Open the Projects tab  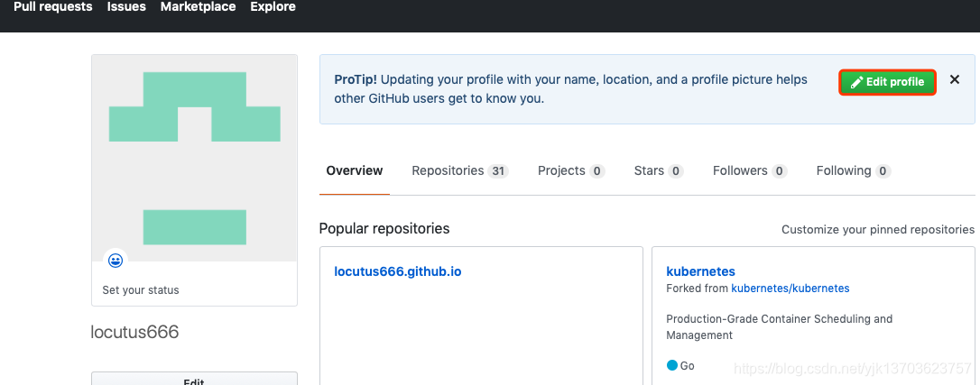[x=571, y=171]
